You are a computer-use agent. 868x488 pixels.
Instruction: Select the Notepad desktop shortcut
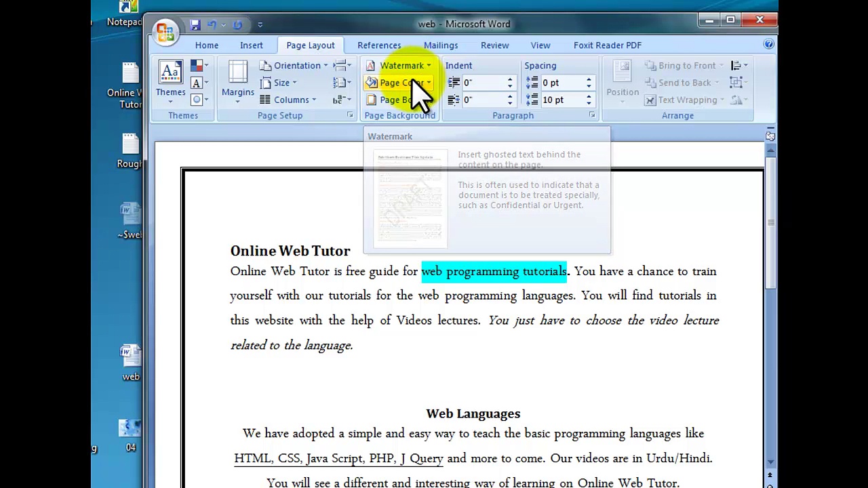pyautogui.click(x=125, y=14)
